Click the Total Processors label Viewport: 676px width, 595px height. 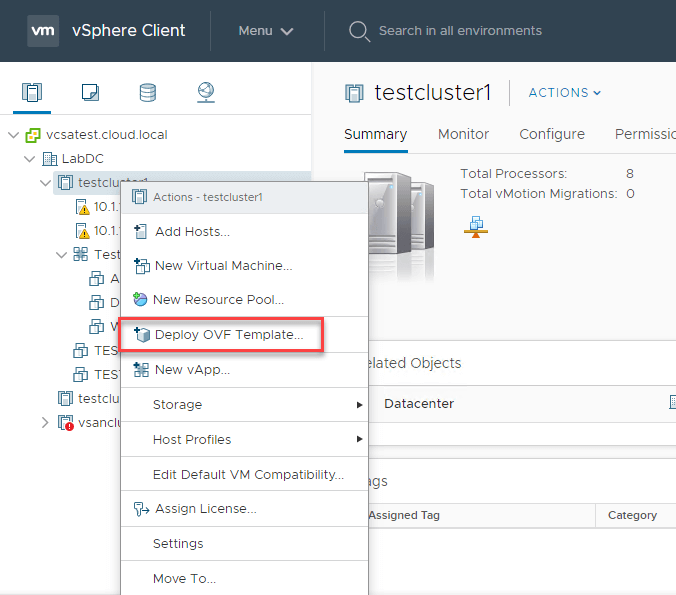(x=513, y=174)
